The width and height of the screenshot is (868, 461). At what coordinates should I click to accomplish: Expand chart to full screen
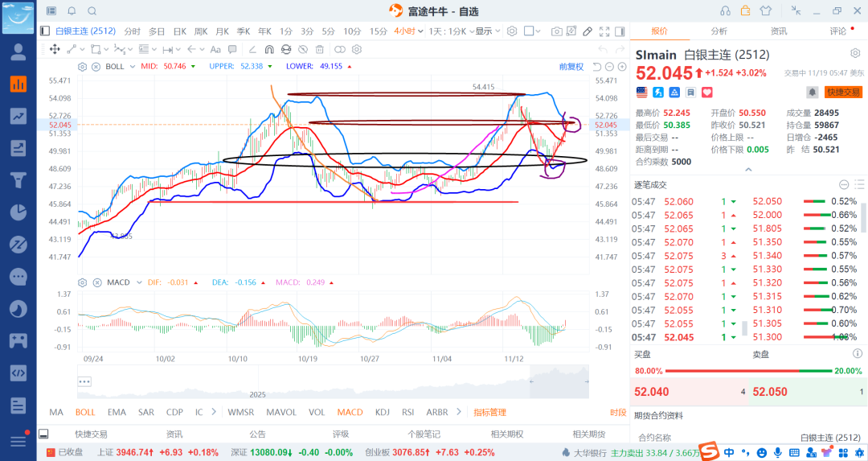(x=604, y=31)
